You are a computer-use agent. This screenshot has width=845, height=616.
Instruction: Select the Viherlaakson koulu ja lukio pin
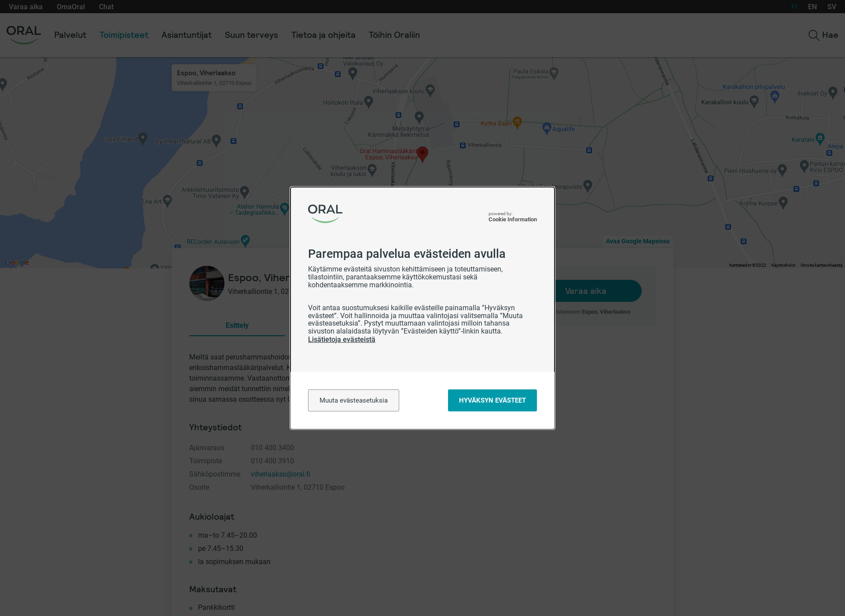tap(372, 170)
